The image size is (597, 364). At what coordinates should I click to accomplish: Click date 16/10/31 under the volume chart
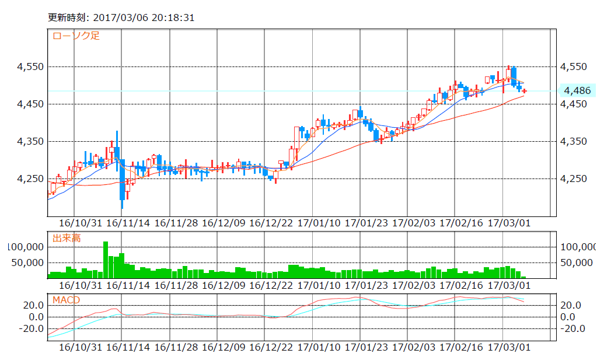[x=81, y=285]
